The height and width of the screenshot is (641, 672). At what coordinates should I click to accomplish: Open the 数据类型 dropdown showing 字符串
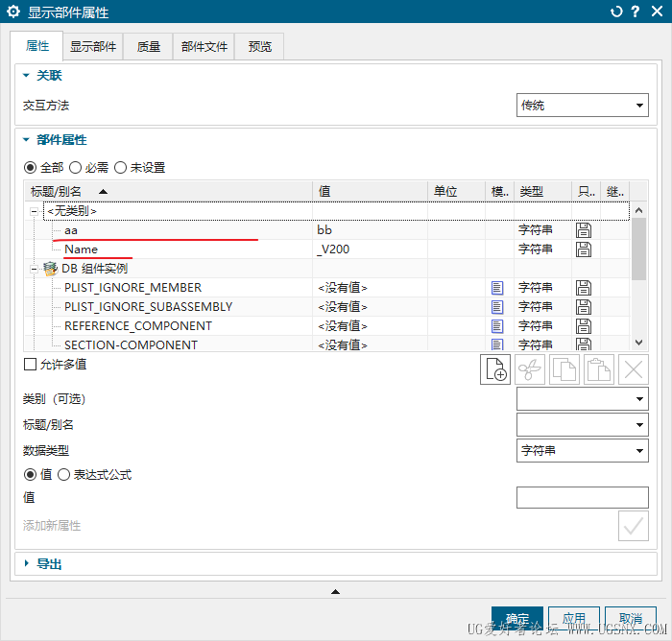point(583,450)
